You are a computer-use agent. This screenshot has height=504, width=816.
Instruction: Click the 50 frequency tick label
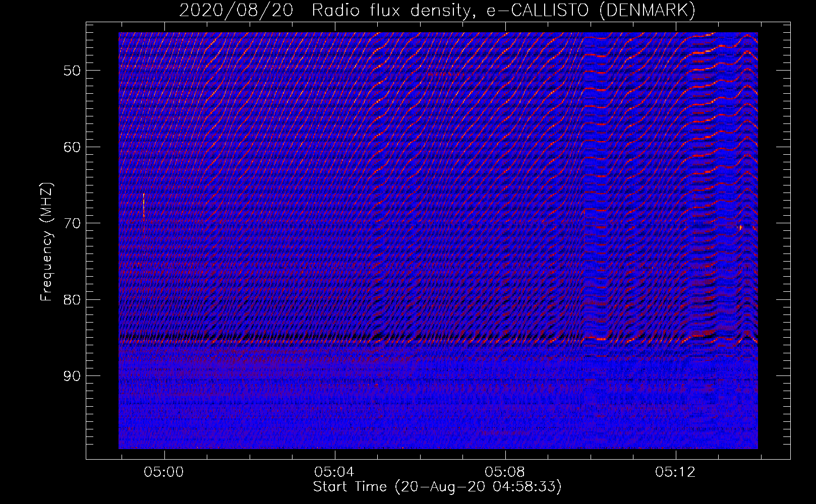(x=72, y=71)
